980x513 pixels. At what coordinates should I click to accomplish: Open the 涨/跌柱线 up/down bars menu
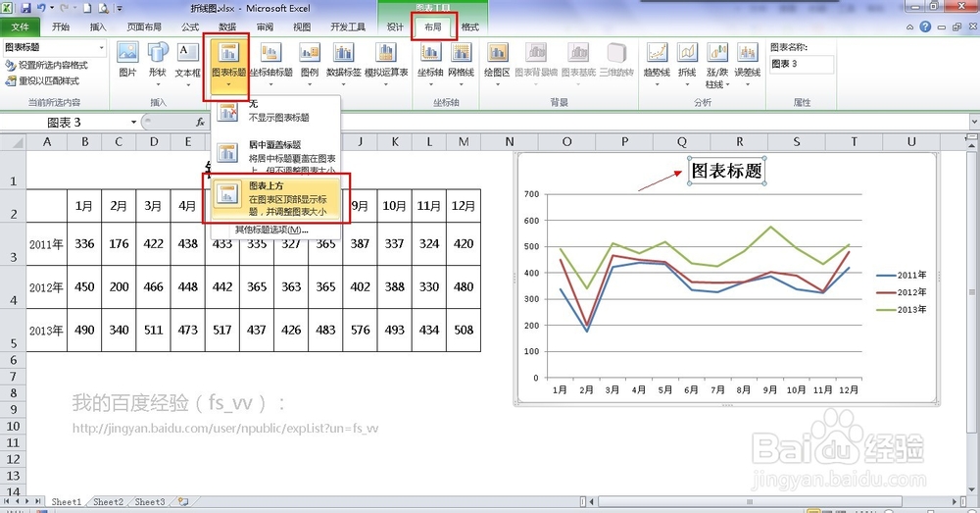pos(717,66)
